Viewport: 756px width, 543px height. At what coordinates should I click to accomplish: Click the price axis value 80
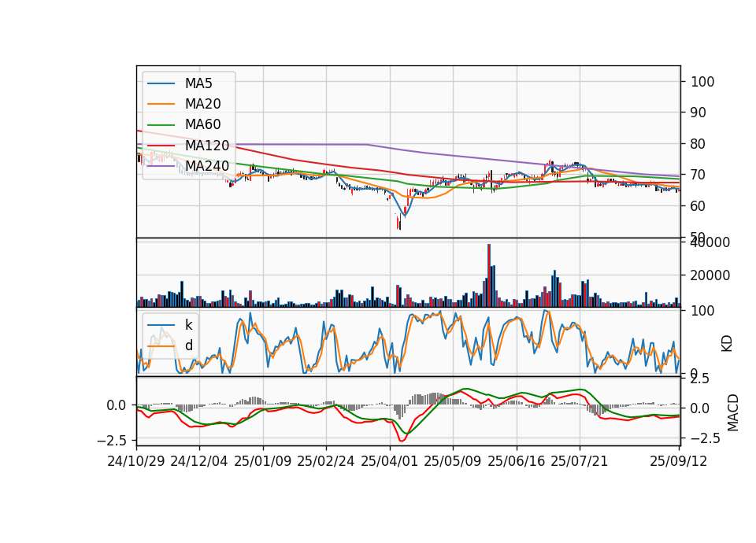coord(699,144)
